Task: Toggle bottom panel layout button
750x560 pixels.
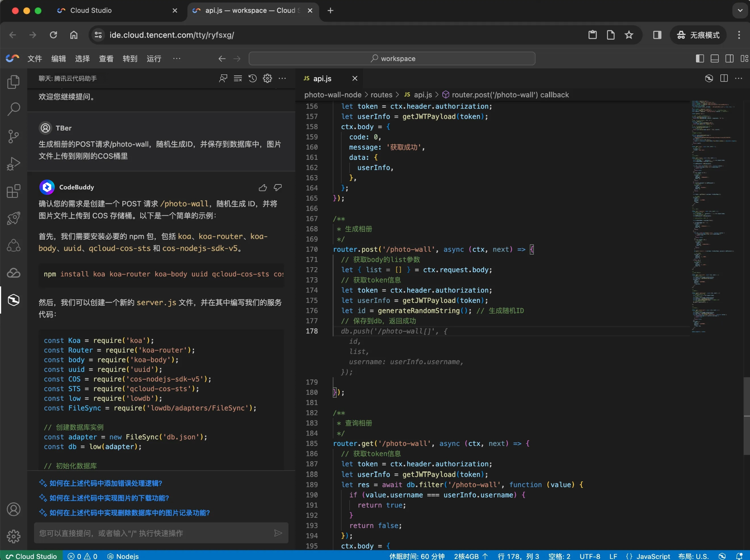Action: (715, 59)
